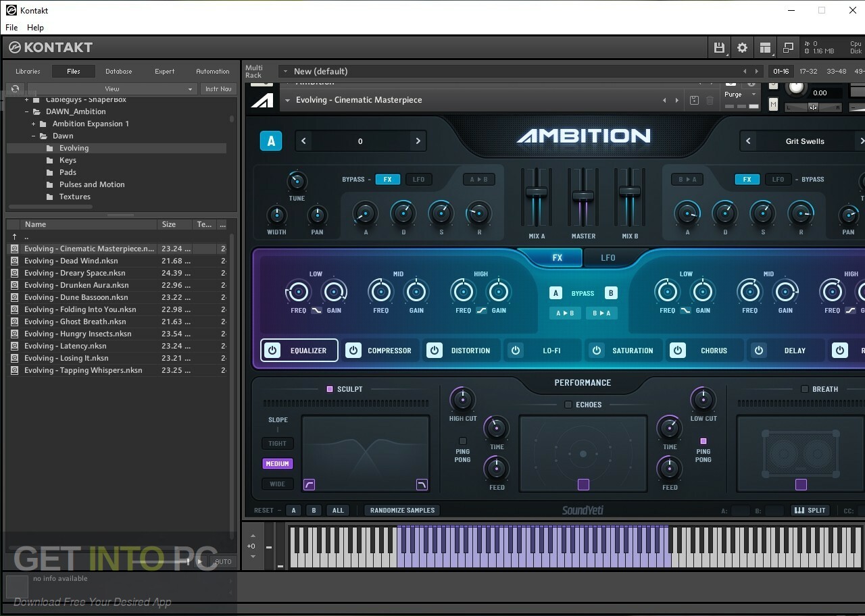Image resolution: width=865 pixels, height=616 pixels.
Task: Select the low-pass filter icon in Sculpt
Action: click(x=422, y=484)
